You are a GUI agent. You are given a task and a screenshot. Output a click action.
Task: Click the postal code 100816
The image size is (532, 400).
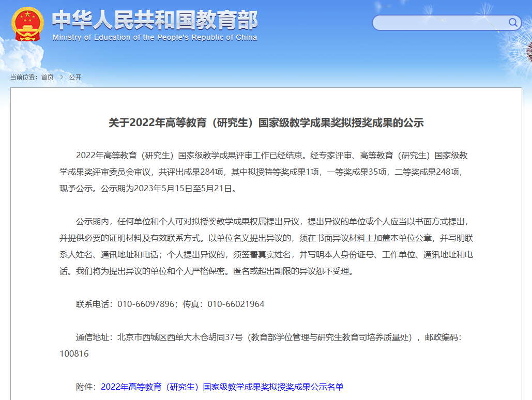point(74,353)
